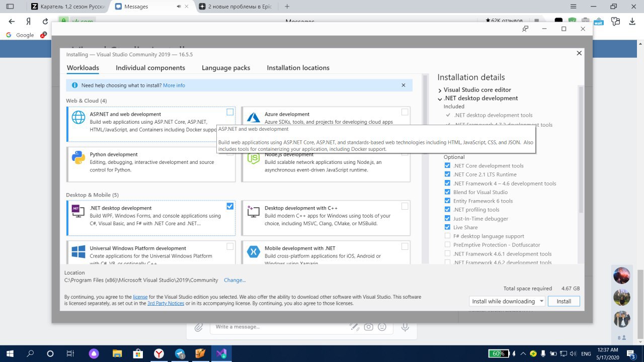Click the 'Change...' location link
Screen dimensions: 644x362
tap(235, 280)
